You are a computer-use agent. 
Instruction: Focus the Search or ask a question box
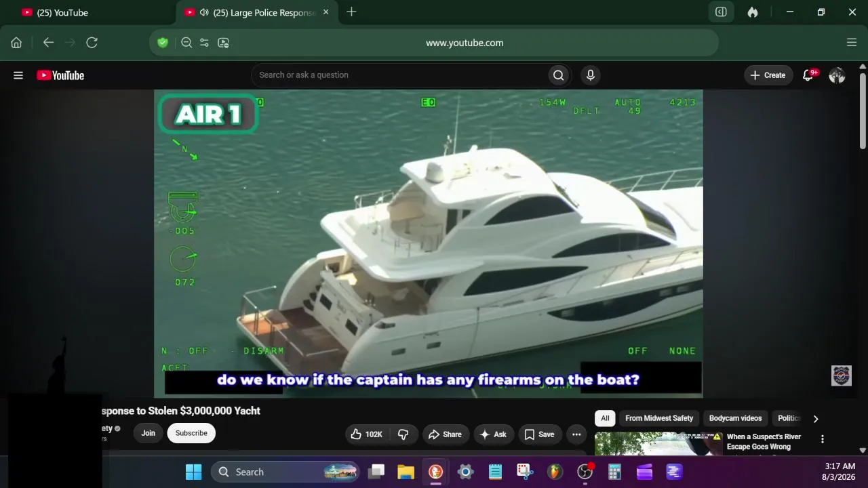[399, 75]
